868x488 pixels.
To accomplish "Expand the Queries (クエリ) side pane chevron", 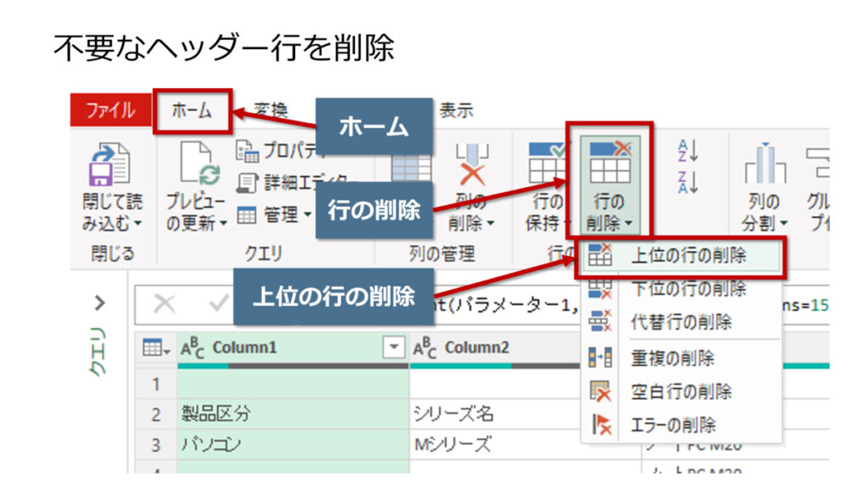I will tap(99, 302).
